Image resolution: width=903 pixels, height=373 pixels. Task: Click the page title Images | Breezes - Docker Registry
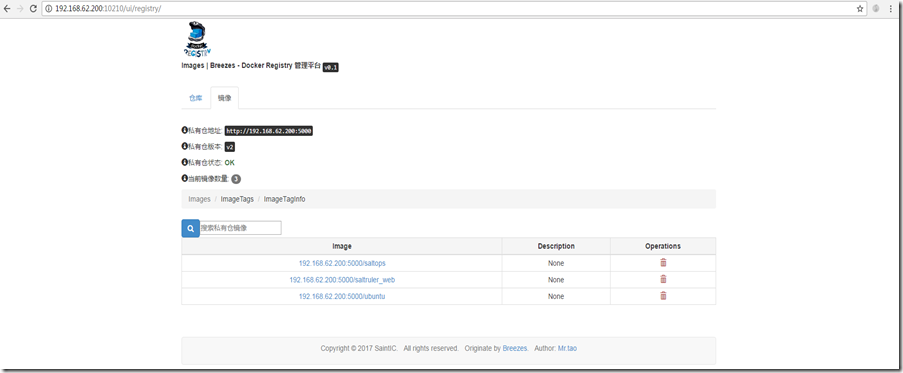click(x=251, y=66)
